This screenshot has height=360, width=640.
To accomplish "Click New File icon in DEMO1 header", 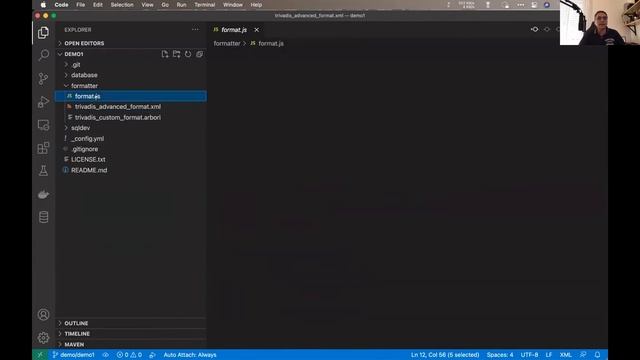I will [165, 54].
